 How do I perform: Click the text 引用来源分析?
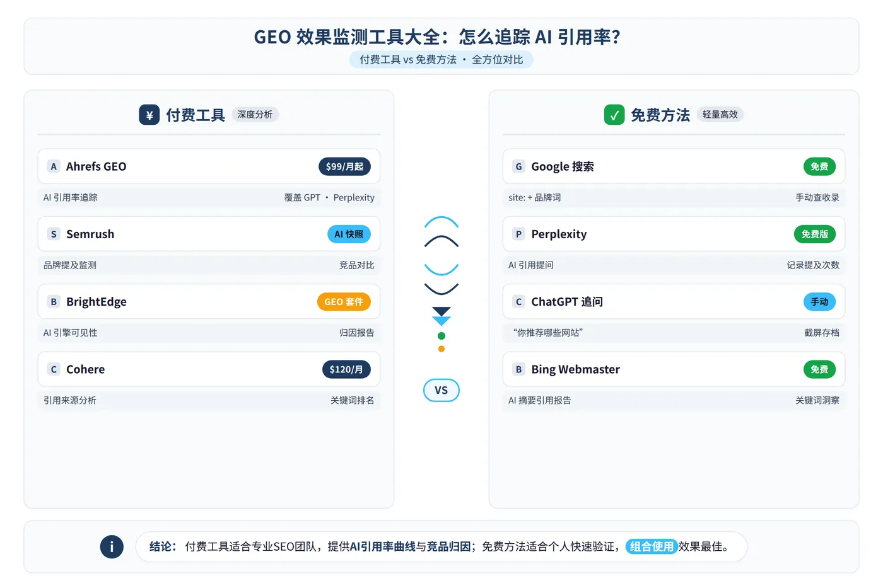pos(70,400)
